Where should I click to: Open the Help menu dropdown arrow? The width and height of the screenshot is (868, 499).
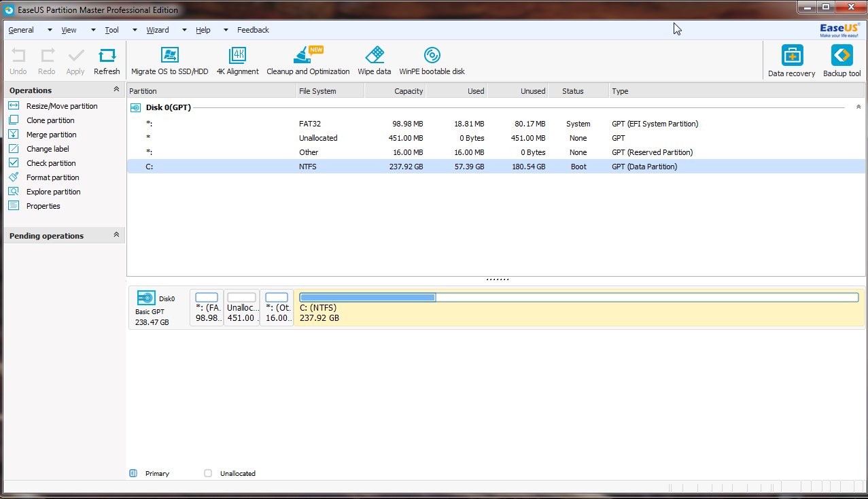[x=226, y=30]
